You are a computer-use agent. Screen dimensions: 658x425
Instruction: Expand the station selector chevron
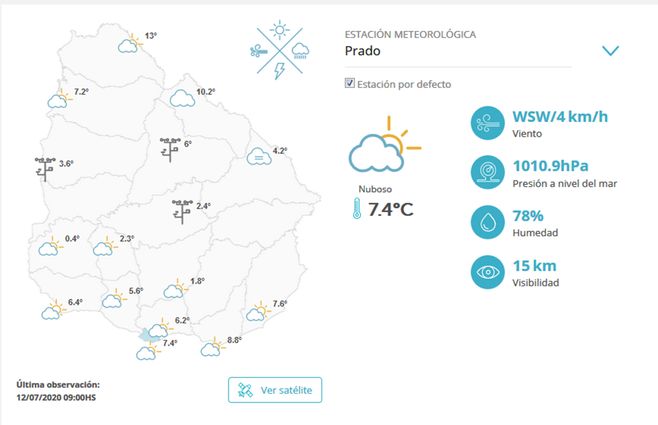612,50
